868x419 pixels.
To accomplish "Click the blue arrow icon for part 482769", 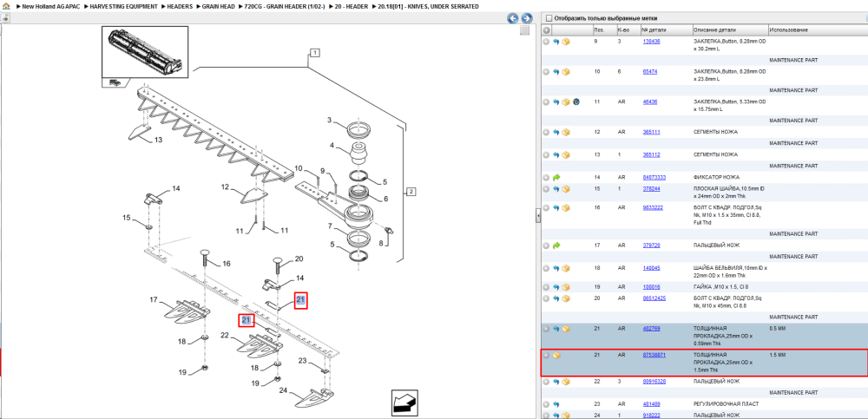I will [556, 329].
